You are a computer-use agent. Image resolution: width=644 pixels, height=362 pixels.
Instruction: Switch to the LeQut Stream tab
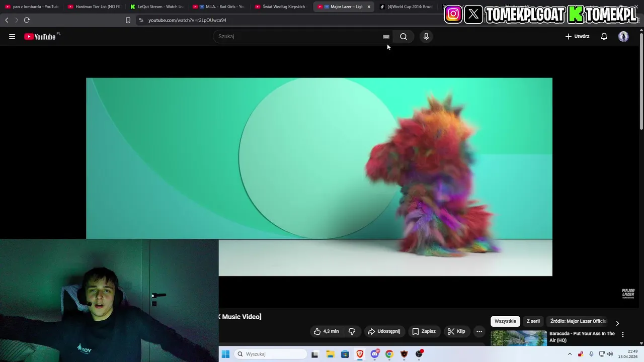[x=156, y=7]
